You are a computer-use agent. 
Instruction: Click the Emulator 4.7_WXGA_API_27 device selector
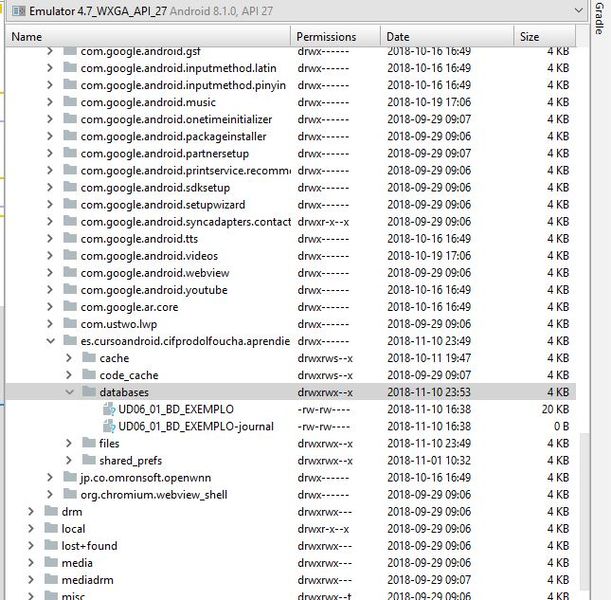[x=297, y=11]
